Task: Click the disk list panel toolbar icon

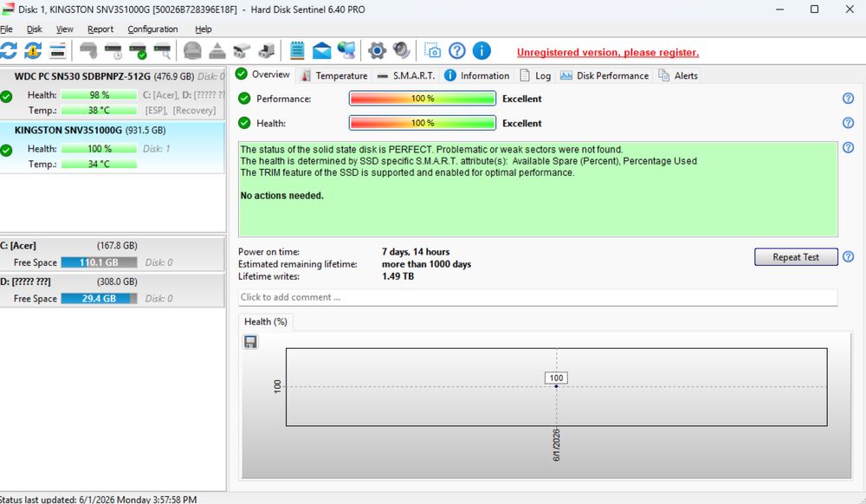Action: 57,51
